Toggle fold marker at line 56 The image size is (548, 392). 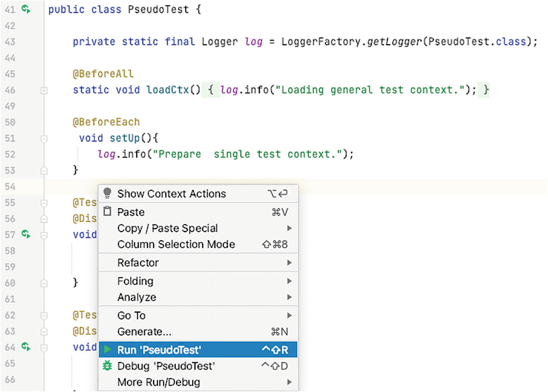[44, 219]
